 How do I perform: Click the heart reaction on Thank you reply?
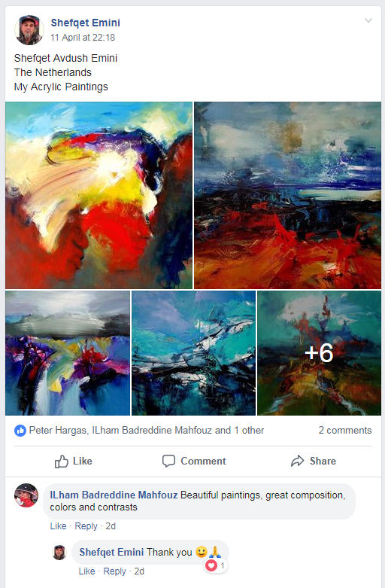[211, 565]
